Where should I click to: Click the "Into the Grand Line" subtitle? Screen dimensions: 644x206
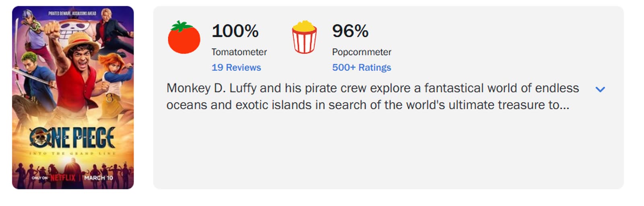click(72, 154)
